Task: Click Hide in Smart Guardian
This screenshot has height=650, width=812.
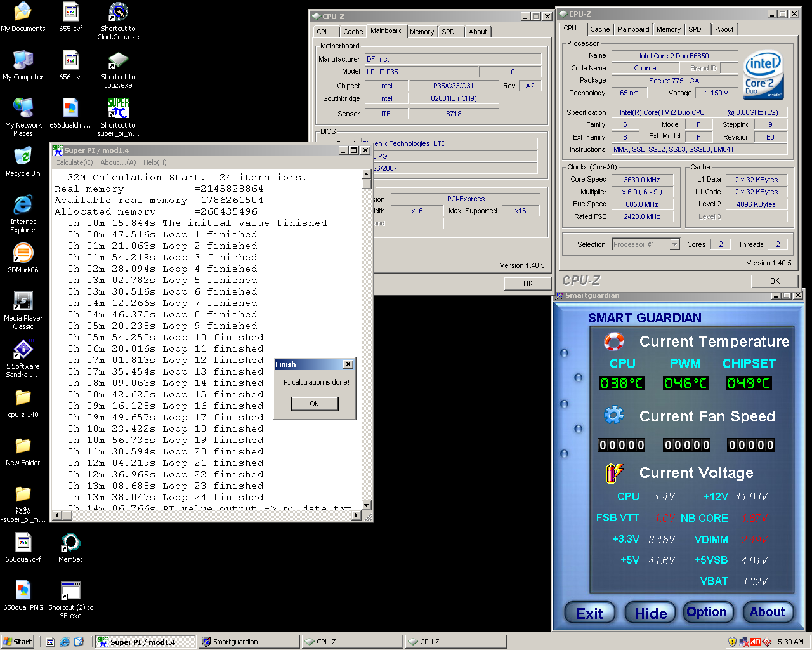Action: [651, 613]
